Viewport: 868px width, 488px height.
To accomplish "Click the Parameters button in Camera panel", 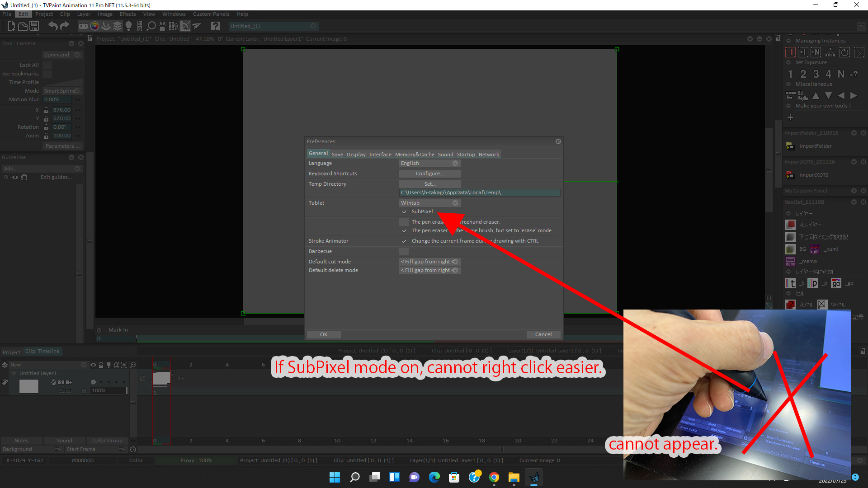I will point(62,146).
